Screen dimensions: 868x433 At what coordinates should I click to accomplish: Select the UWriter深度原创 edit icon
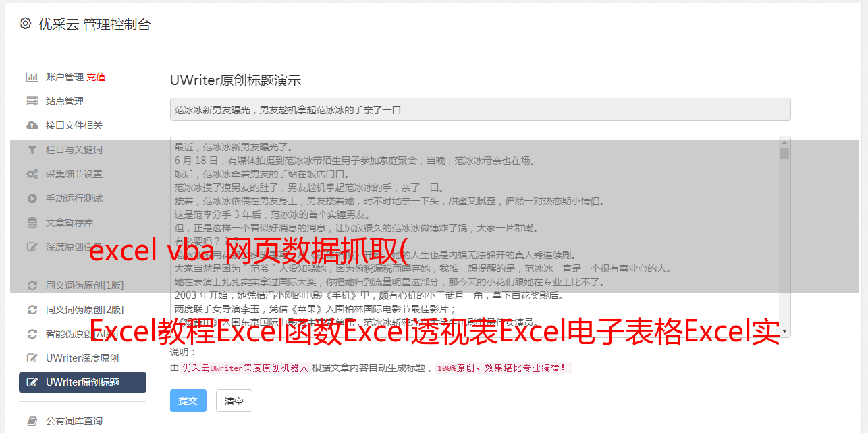click(32, 358)
